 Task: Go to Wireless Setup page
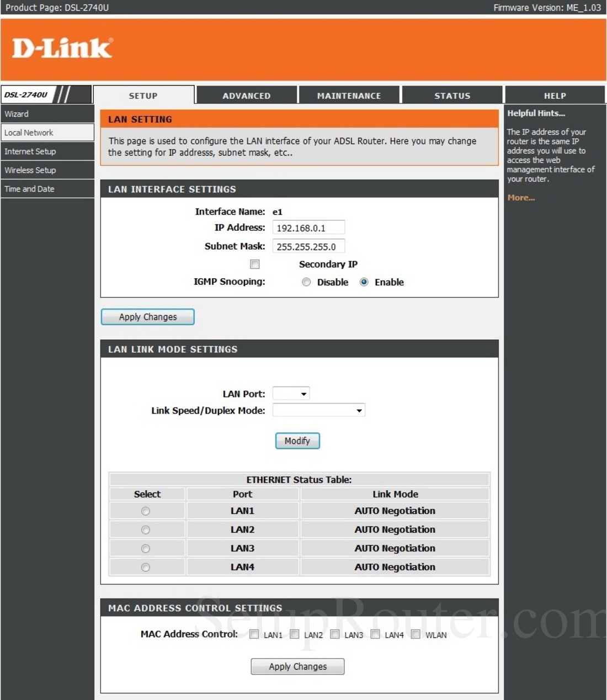[47, 170]
